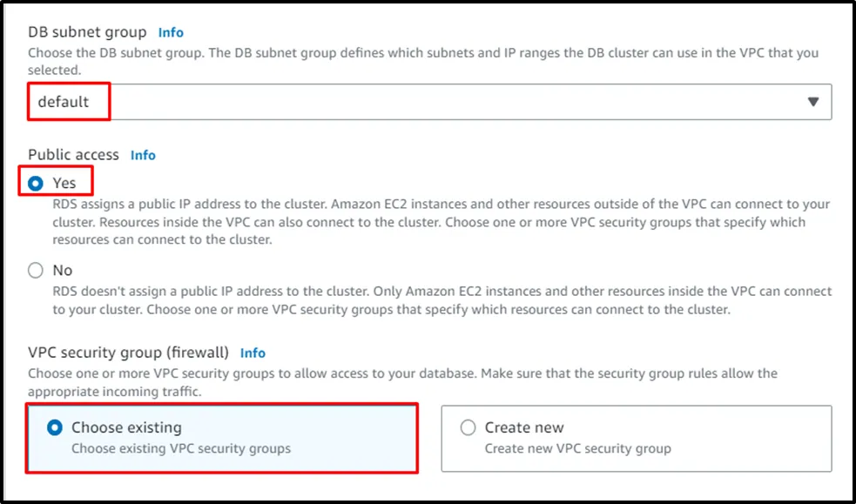Click 'Choose existing VPC security groups' description
Image resolution: width=856 pixels, height=504 pixels.
(x=180, y=449)
